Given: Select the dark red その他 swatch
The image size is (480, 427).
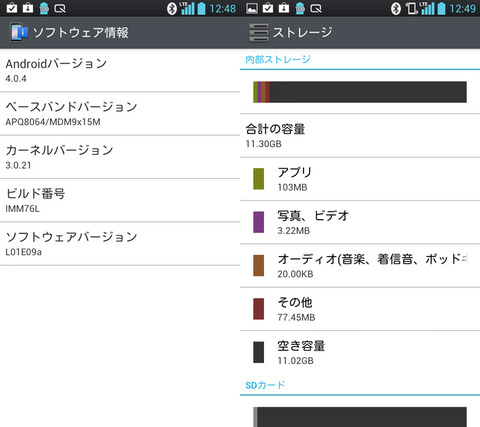Looking at the screenshot, I should (x=259, y=309).
